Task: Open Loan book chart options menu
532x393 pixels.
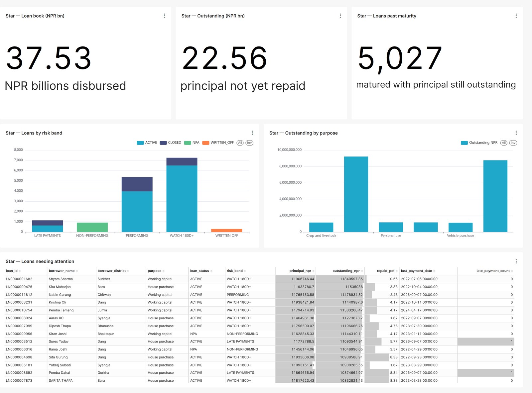Action: [x=164, y=16]
